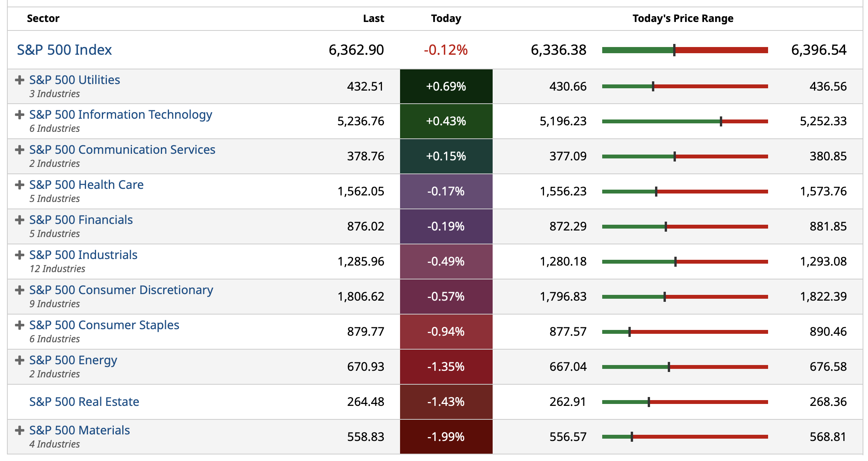Expand the S&P 500 Utilities sector row
868x461 pixels.
tap(19, 80)
